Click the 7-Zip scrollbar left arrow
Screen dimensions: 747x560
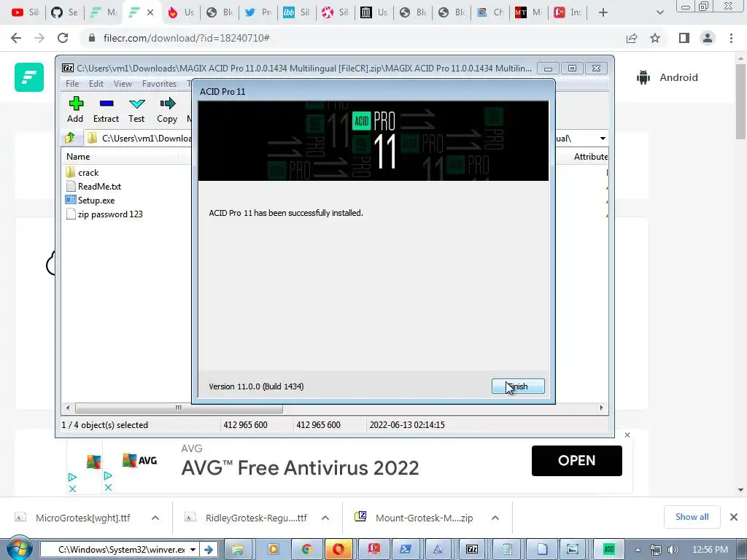coord(68,408)
